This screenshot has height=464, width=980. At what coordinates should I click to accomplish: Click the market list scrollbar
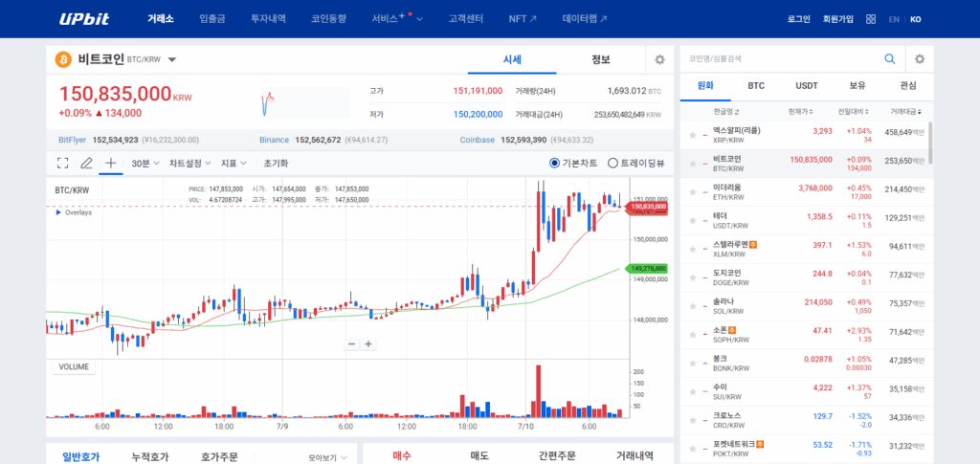tap(930, 143)
